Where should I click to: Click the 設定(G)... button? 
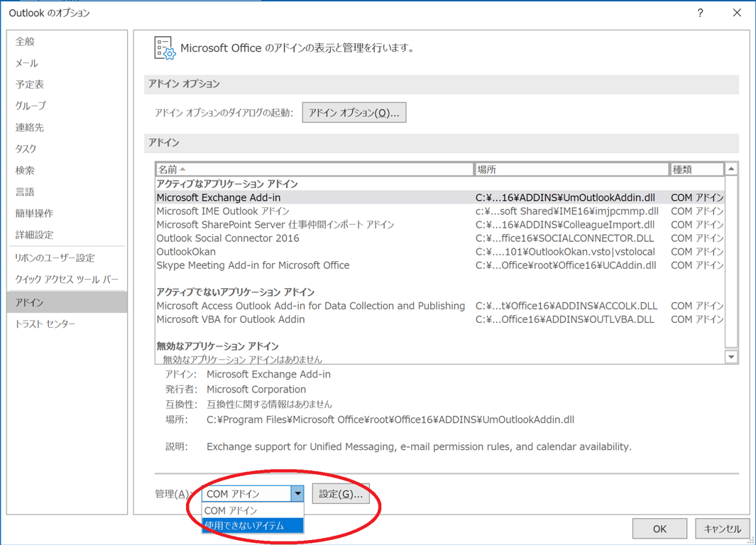point(341,494)
